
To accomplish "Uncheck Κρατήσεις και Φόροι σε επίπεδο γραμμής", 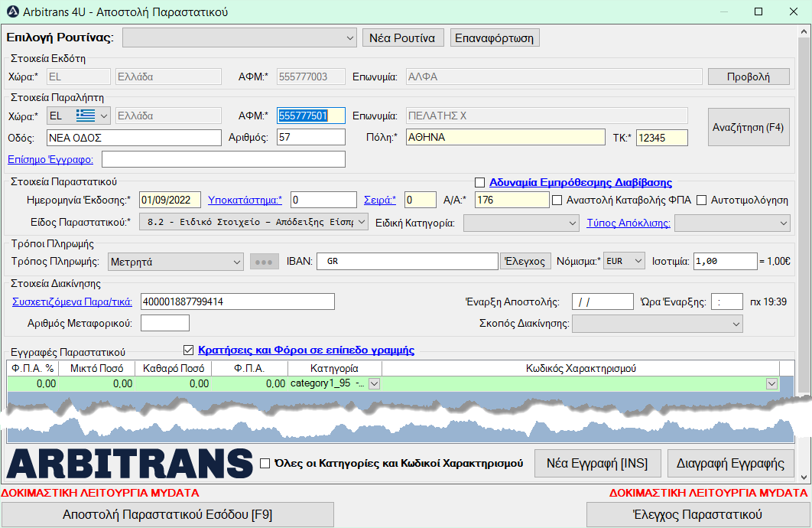I will pyautogui.click(x=189, y=350).
